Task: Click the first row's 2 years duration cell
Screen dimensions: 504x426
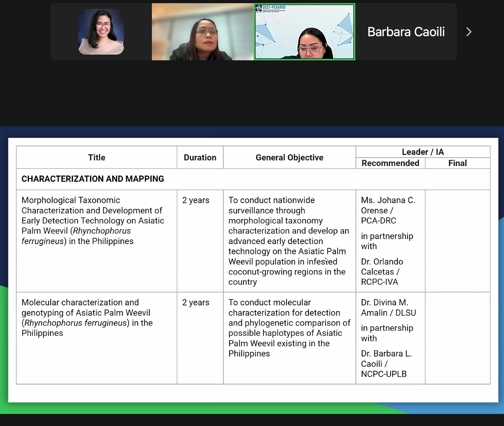Action: click(x=196, y=200)
